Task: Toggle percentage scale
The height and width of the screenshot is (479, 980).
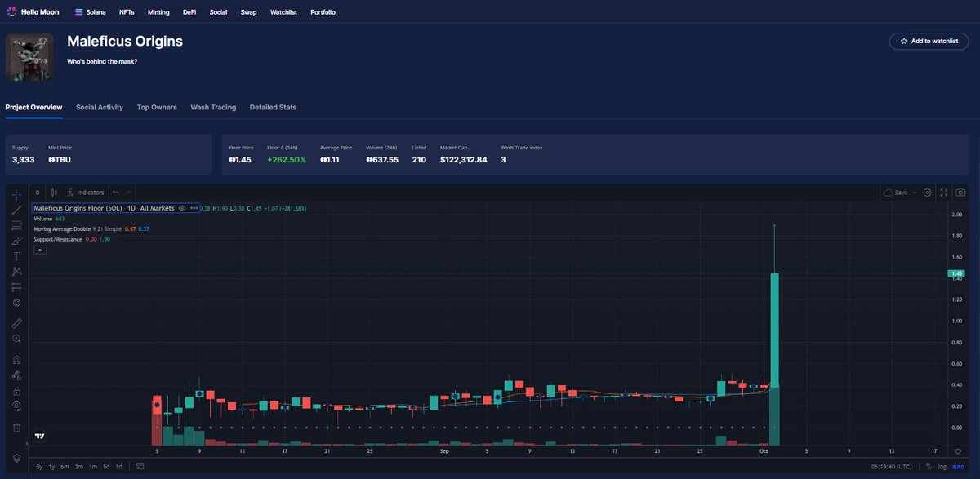Action: pyautogui.click(x=929, y=467)
